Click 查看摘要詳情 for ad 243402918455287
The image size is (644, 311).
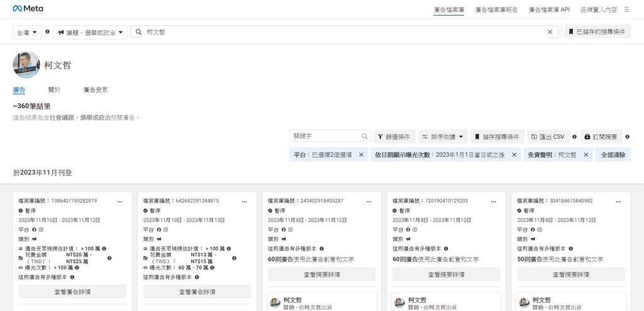[x=321, y=274]
